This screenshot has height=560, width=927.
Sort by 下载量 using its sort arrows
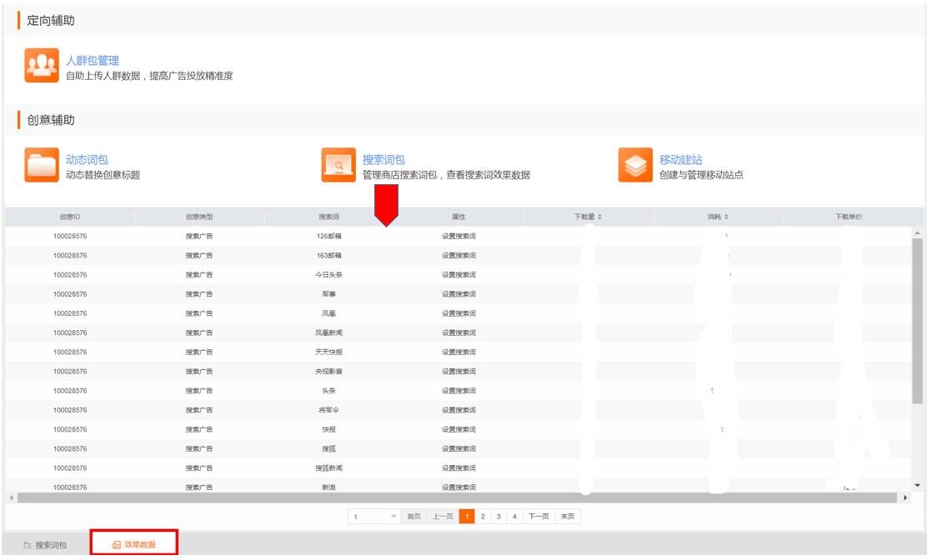tap(599, 217)
